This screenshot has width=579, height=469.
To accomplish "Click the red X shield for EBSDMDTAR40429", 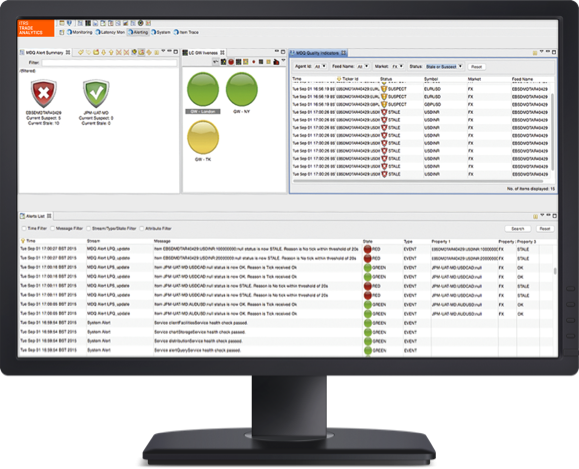I will 44,93.
